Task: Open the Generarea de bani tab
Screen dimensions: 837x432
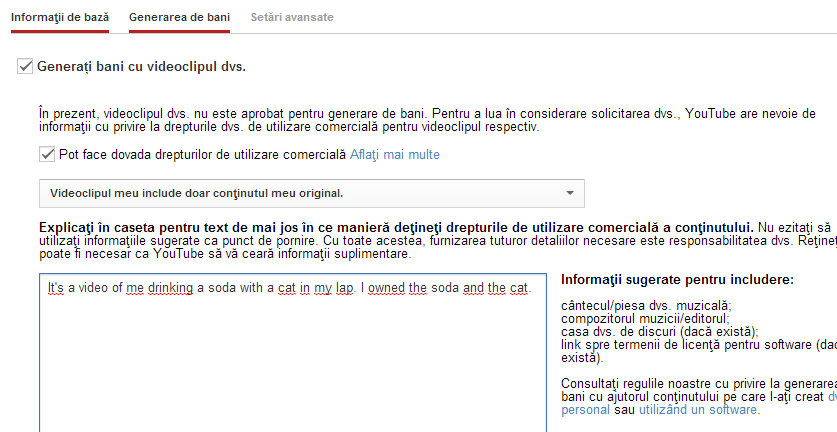Action: tap(179, 17)
